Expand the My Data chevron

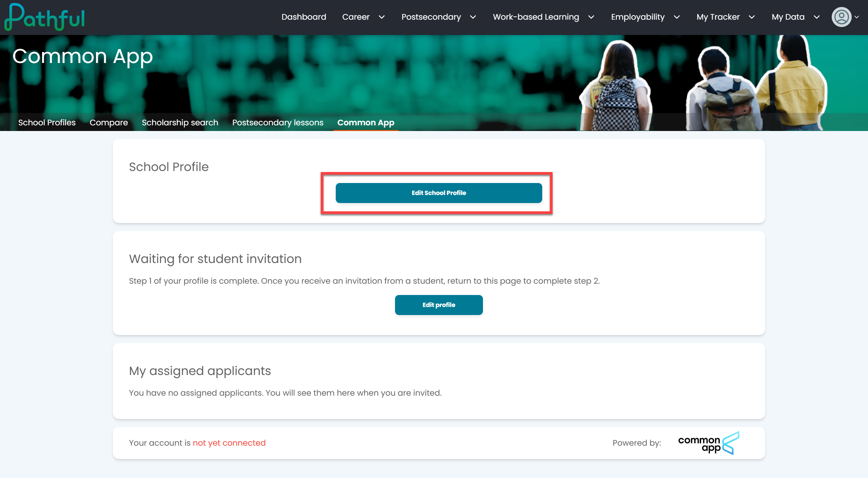point(816,17)
